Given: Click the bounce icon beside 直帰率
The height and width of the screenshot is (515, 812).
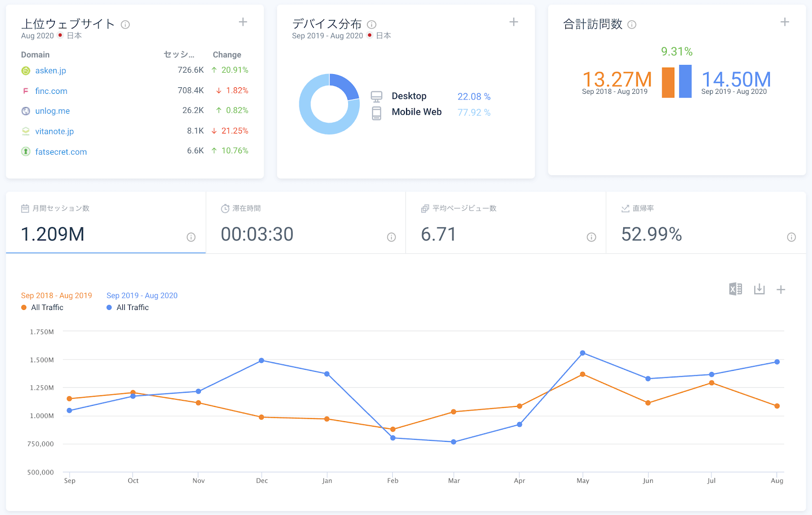Looking at the screenshot, I should (x=625, y=209).
